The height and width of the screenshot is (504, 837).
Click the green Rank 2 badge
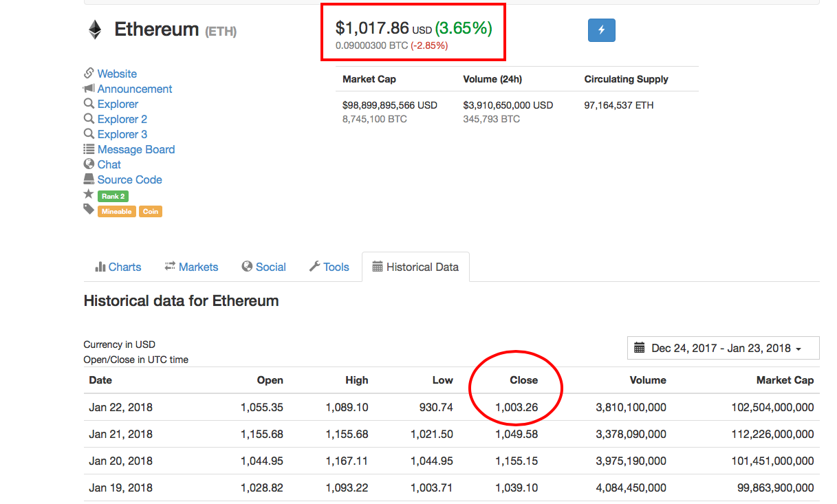tap(113, 196)
